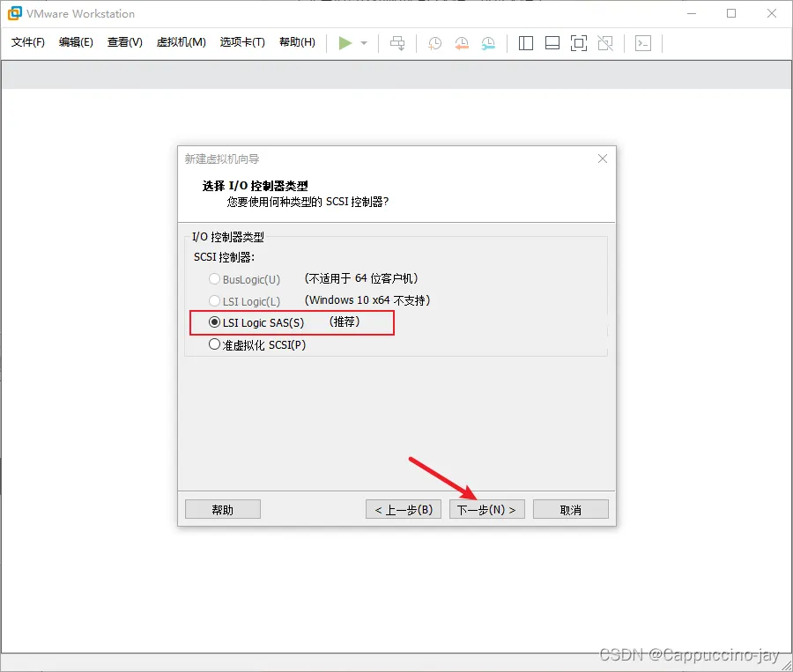Click the I/O 控制器类型 group label
This screenshot has height=672, width=793.
(x=228, y=237)
